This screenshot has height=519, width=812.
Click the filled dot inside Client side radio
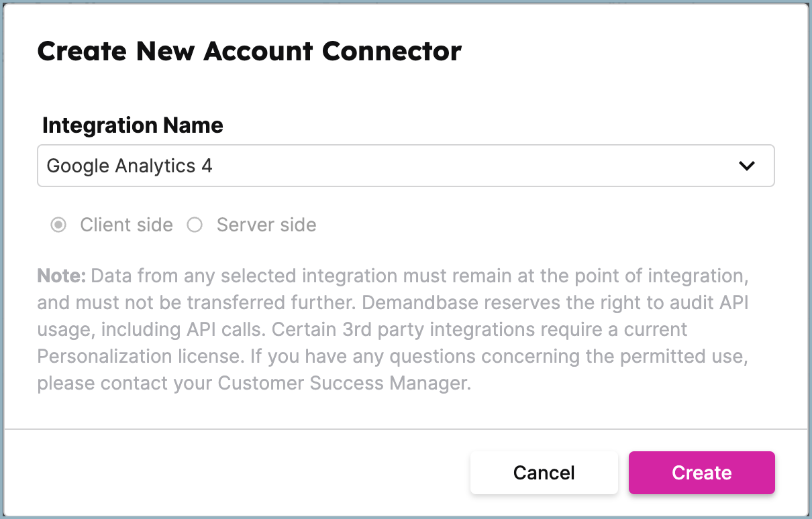click(59, 225)
